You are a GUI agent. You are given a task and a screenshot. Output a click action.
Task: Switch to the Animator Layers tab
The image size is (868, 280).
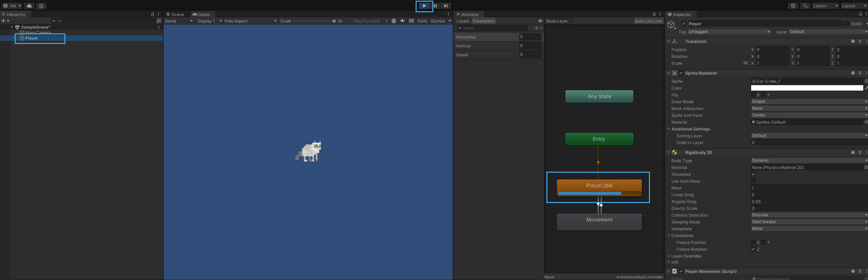click(x=463, y=21)
